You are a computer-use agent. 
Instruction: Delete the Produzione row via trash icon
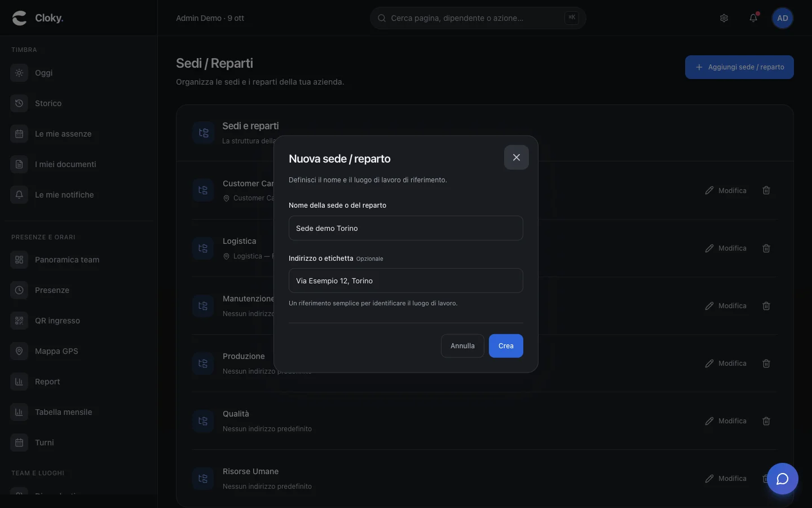pos(766,364)
